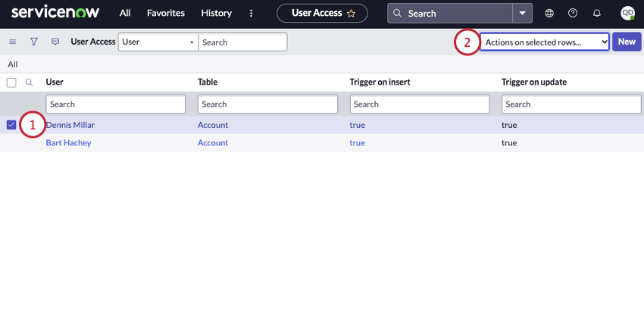Toggle column search magnifier icon
The width and height of the screenshot is (644, 324).
pyautogui.click(x=30, y=83)
